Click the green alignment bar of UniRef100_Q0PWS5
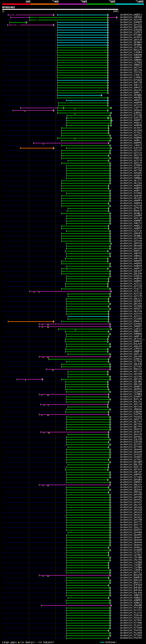Viewport: 146px width, 644px height. [18, 22]
